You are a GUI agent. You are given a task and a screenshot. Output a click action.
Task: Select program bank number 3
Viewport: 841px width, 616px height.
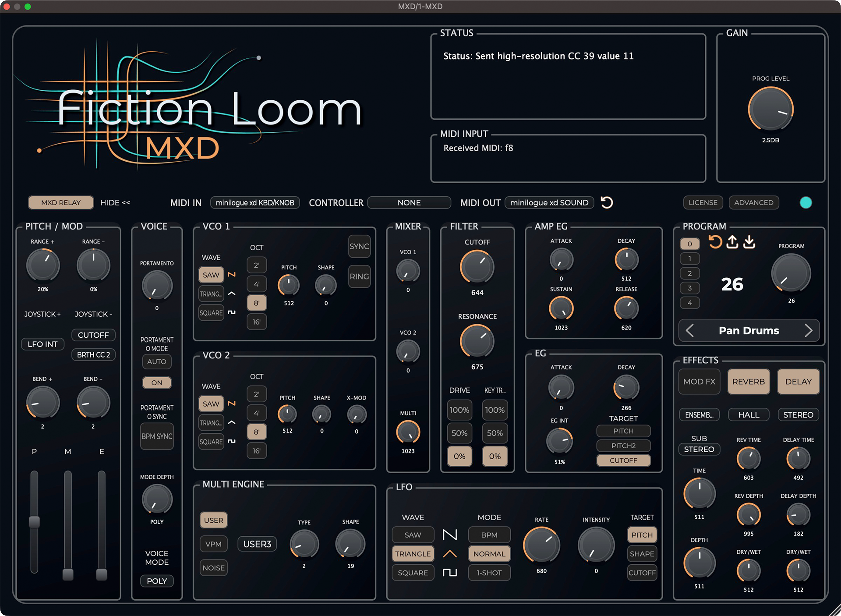pos(689,288)
